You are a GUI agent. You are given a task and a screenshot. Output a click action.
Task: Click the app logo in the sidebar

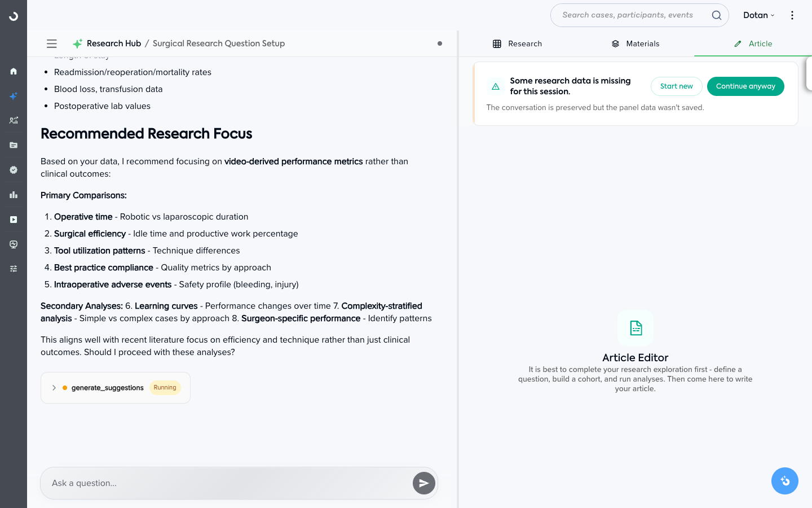(14, 16)
